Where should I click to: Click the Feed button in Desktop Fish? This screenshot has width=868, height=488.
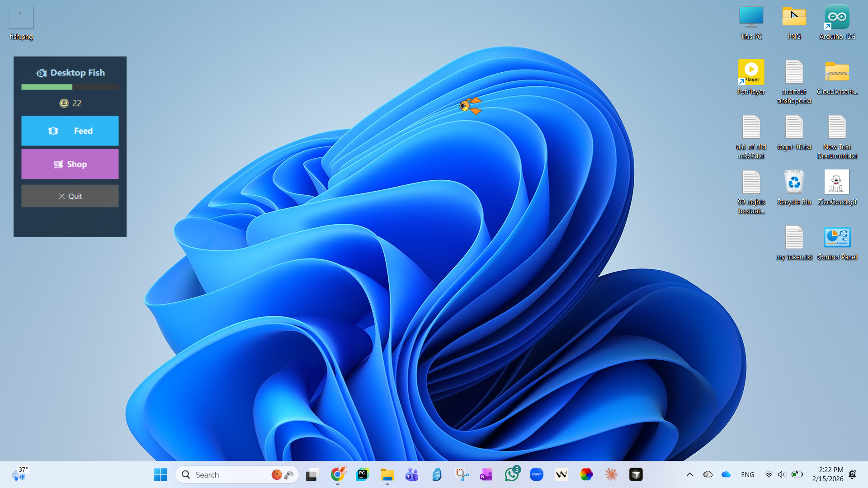[70, 131]
